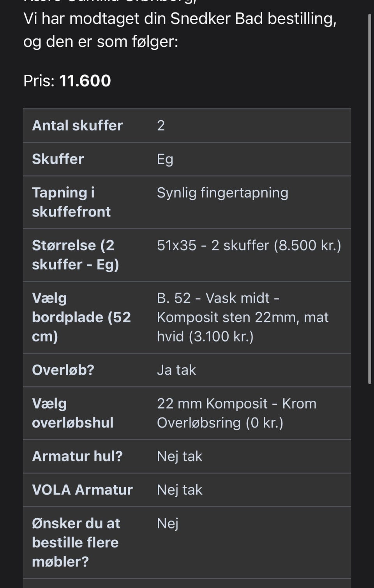Select the 'Størrelse (2 skuffer - Eg)' label

[75, 255]
